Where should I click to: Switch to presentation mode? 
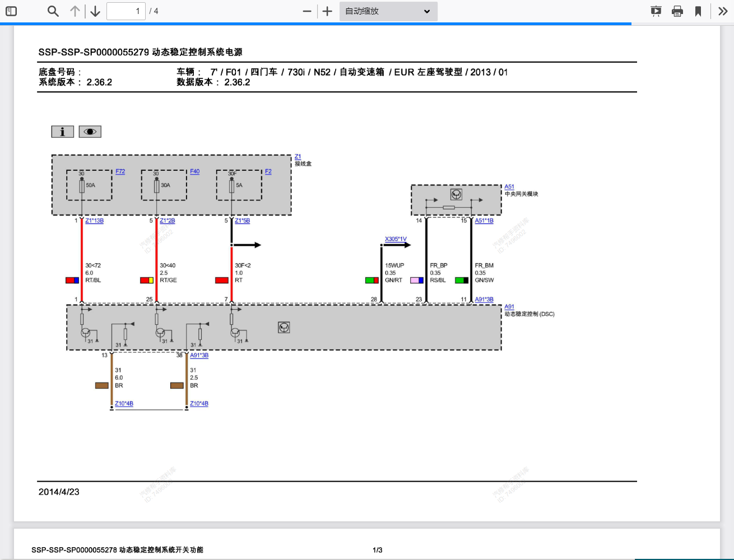tap(656, 11)
